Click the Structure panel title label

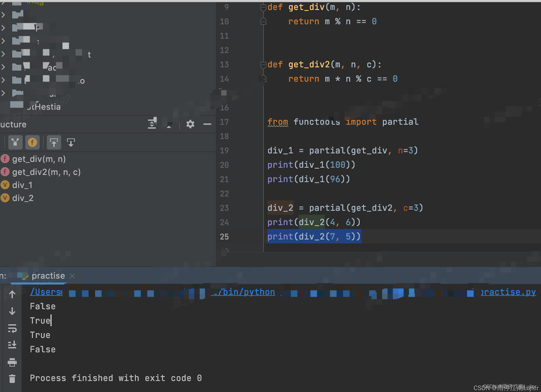point(13,124)
